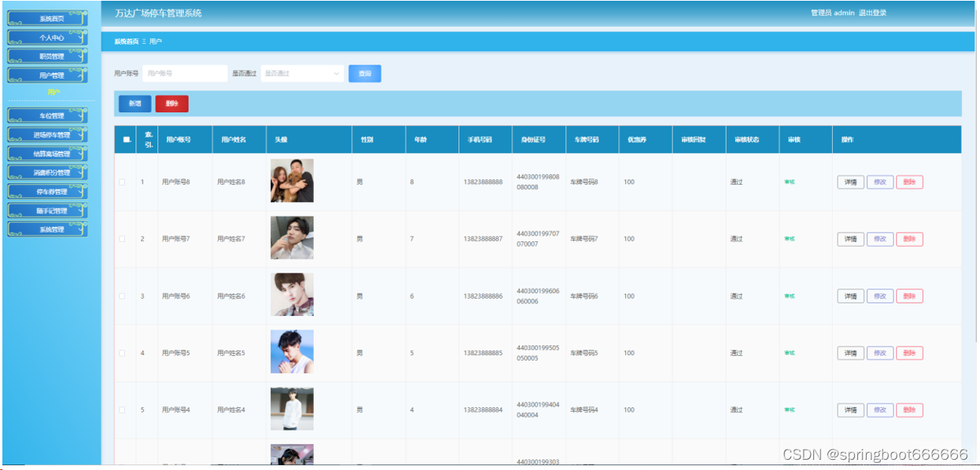Click row 删除 for 用户账号6

click(x=909, y=296)
